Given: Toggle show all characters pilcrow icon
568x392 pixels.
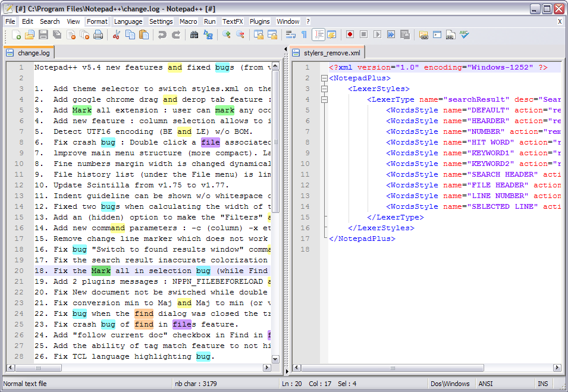Looking at the screenshot, I should [304, 35].
